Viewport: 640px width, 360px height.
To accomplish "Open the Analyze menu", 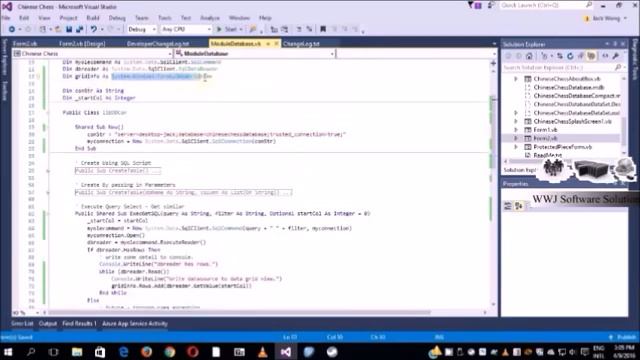I will click(210, 18).
